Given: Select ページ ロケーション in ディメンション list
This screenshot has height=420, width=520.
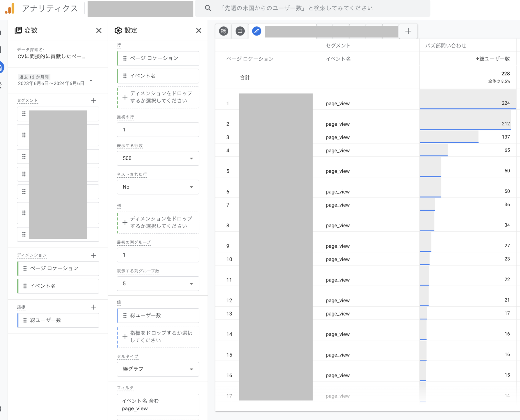Looking at the screenshot, I should tap(58, 269).
